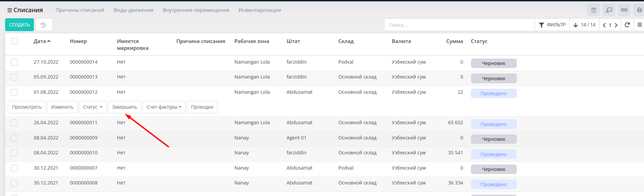The width and height of the screenshot is (644, 196).
Task: Open the Счет-фактуры dropdown
Action: pyautogui.click(x=164, y=107)
